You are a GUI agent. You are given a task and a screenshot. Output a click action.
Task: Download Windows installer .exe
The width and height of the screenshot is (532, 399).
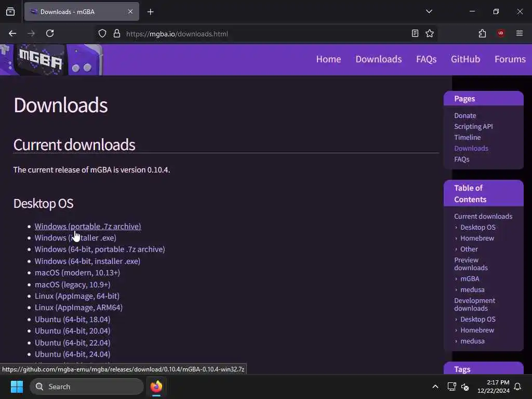click(x=75, y=238)
